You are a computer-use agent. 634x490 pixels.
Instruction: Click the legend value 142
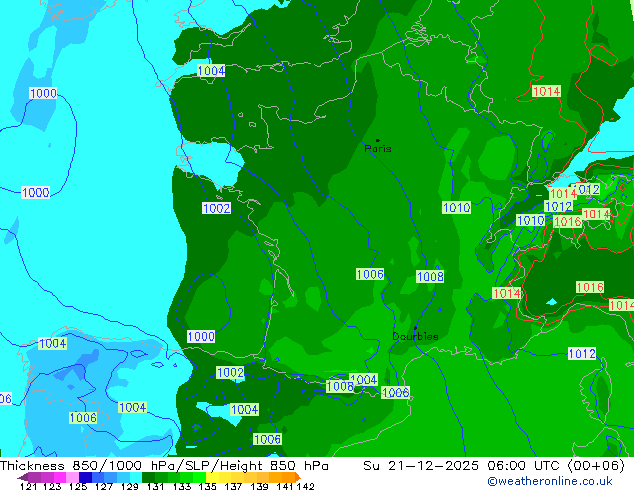[305, 486]
